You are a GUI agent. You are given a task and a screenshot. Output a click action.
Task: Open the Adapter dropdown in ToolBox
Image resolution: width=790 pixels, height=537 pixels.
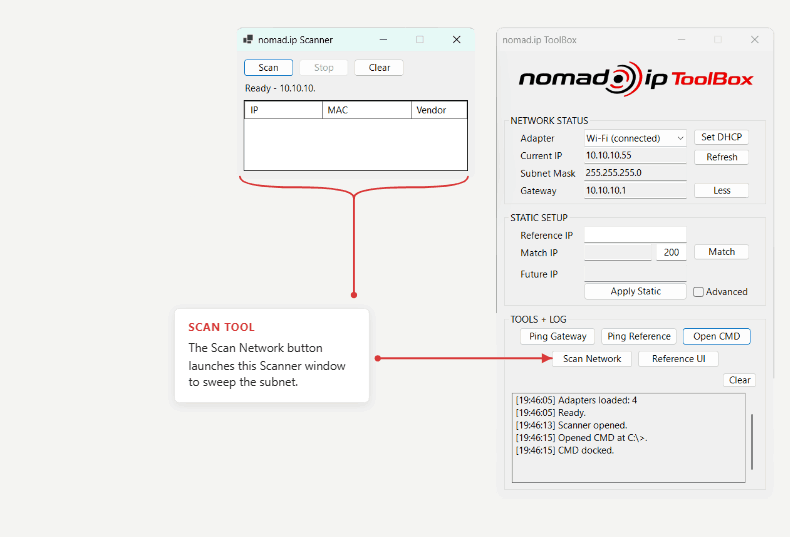pyautogui.click(x=635, y=138)
